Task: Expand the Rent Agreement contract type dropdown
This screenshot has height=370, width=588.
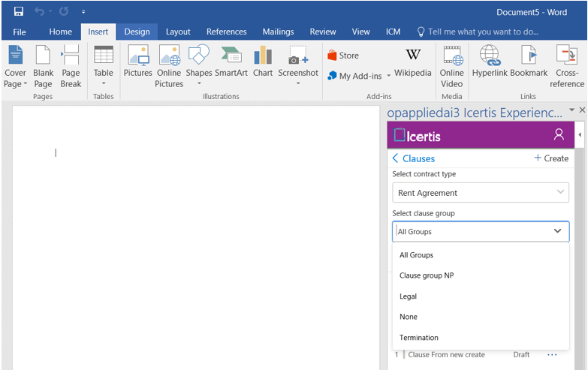Action: point(481,193)
